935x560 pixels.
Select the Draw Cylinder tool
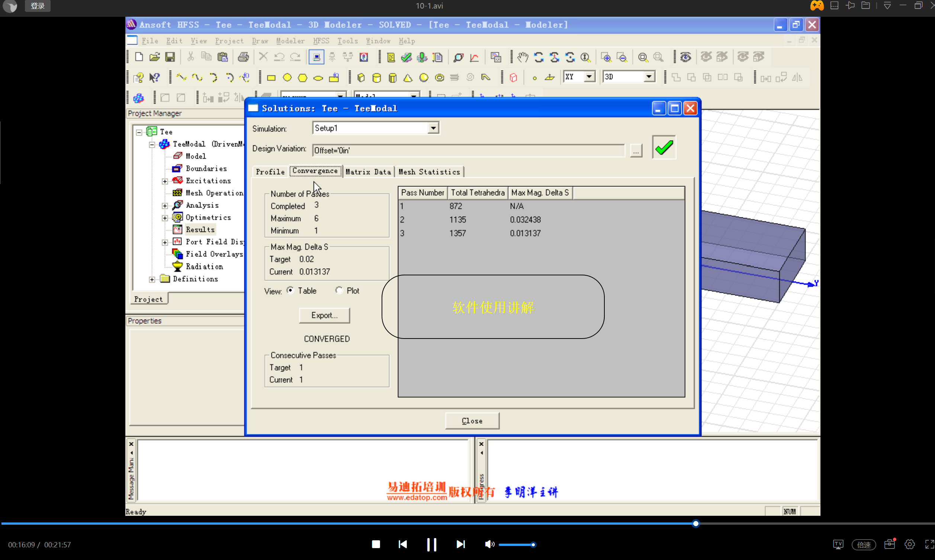pos(376,78)
